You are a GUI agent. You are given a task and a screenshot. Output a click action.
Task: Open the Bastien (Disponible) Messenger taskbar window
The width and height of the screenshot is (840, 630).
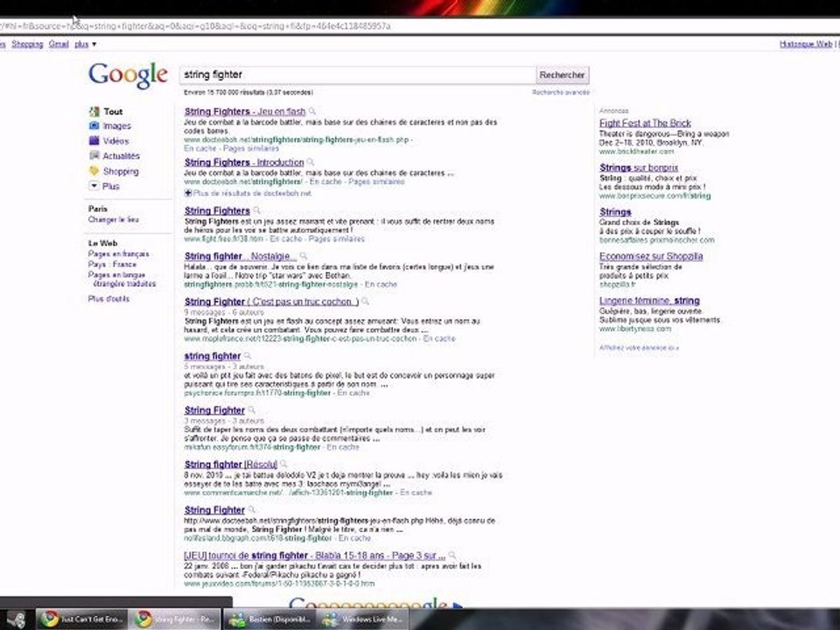point(270,619)
